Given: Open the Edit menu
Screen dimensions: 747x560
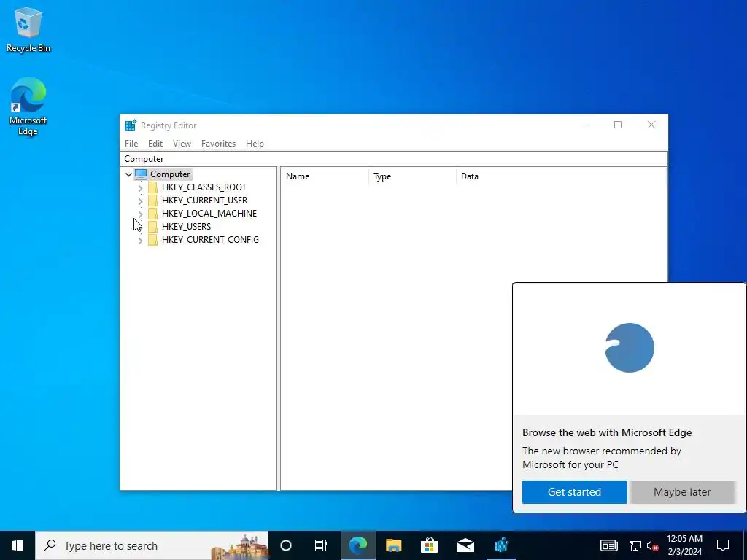Looking at the screenshot, I should (x=155, y=144).
